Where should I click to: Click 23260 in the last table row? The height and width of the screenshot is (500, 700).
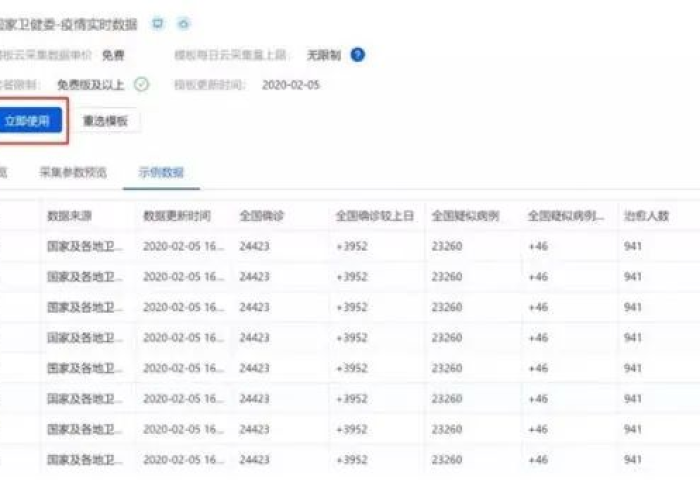447,459
